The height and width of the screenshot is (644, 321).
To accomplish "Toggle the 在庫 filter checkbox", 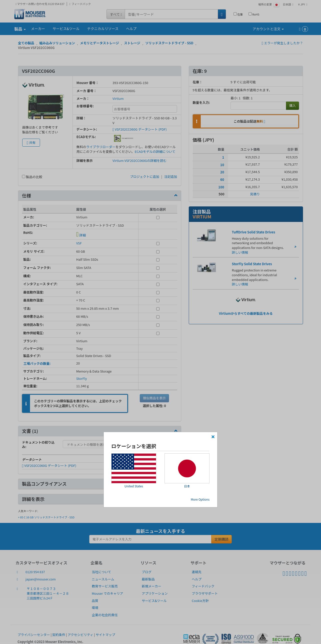I will click(235, 14).
